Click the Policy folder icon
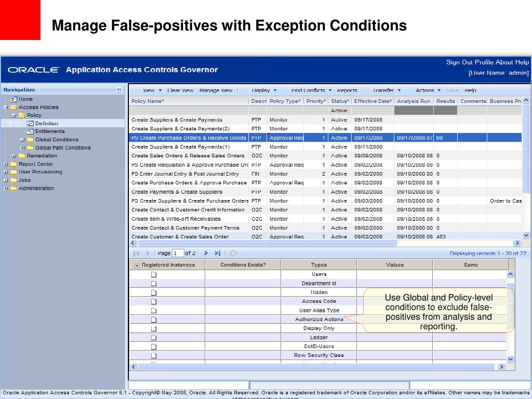This screenshot has width=532, height=399. click(x=22, y=115)
